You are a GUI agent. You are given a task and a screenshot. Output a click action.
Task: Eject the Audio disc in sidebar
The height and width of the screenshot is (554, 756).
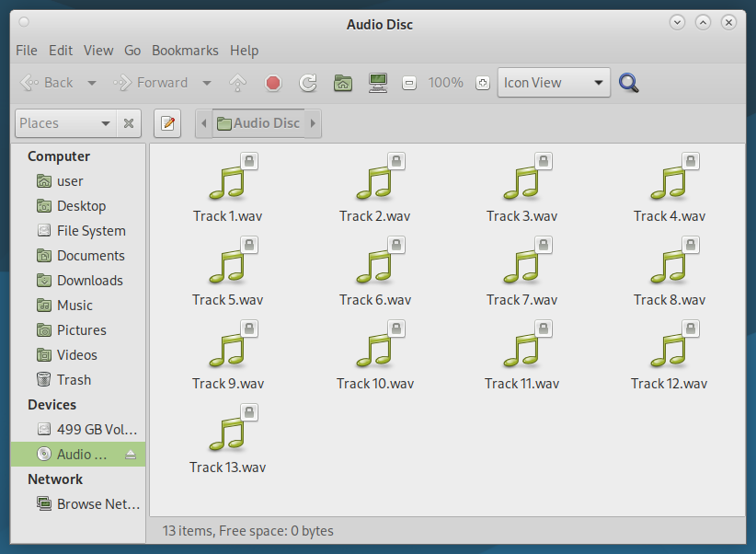pyautogui.click(x=131, y=455)
